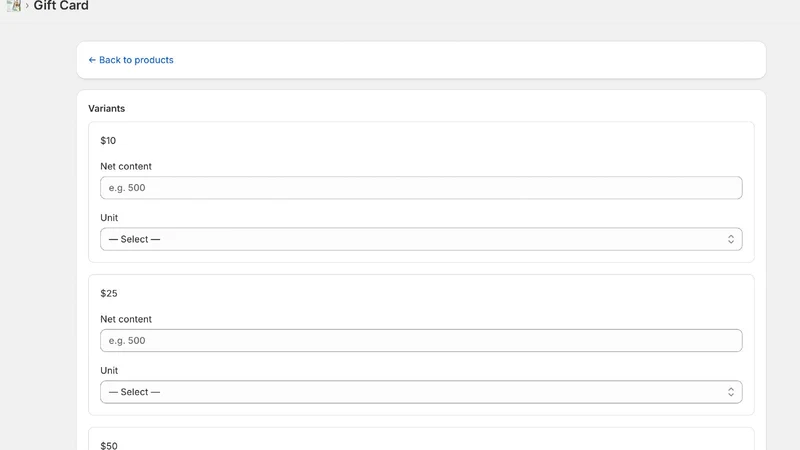Viewport: 800px width, 450px height.
Task: Click the Gift Card breadcrumb title
Action: [61, 6]
